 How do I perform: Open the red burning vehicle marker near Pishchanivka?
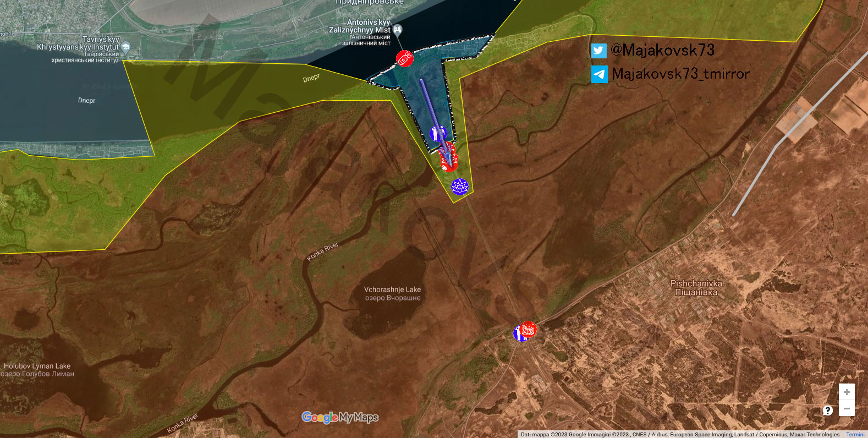coord(528,330)
